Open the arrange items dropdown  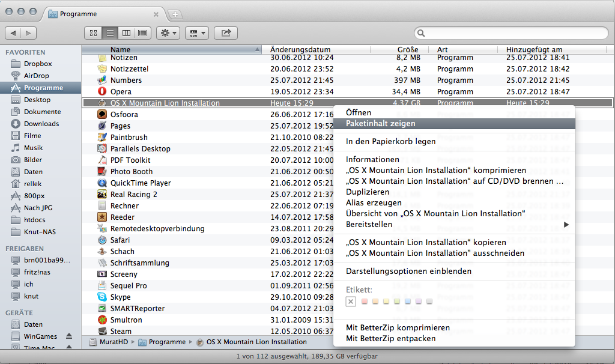coord(197,33)
